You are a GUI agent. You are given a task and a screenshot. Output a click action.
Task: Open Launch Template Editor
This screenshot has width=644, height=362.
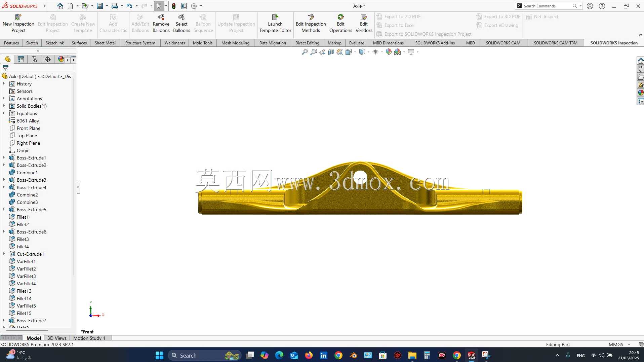coord(275,23)
